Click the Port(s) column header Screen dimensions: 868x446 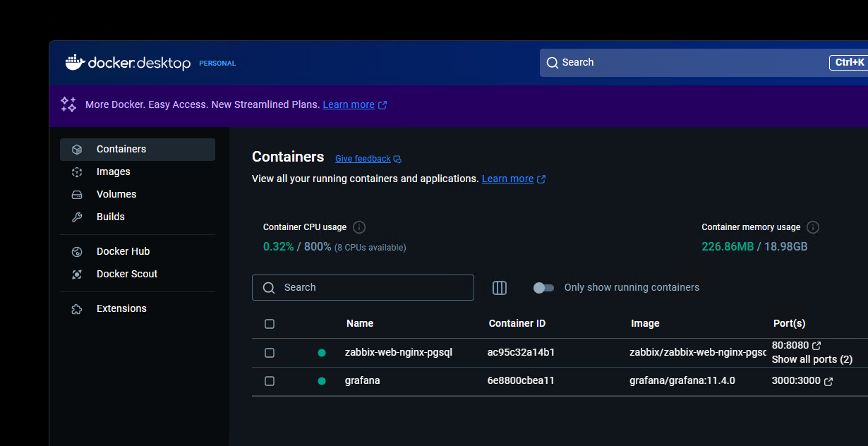789,324
